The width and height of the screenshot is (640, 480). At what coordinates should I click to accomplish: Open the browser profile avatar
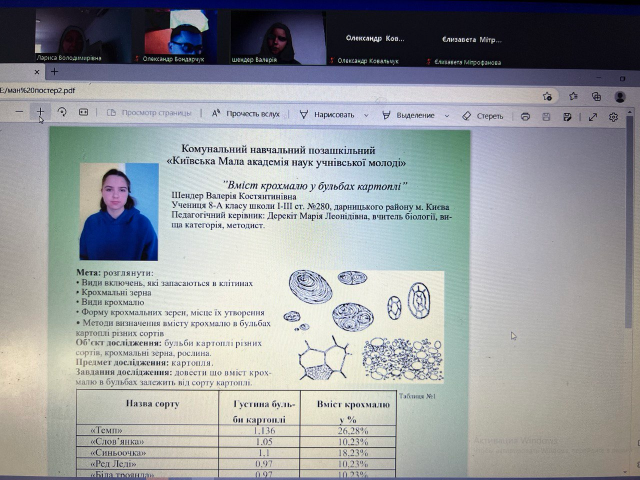(x=620, y=97)
